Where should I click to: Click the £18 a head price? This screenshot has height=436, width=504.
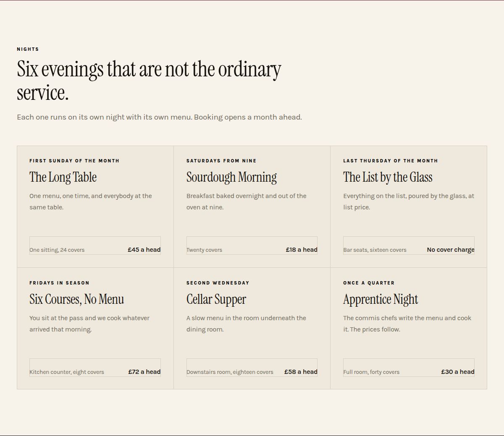point(302,250)
